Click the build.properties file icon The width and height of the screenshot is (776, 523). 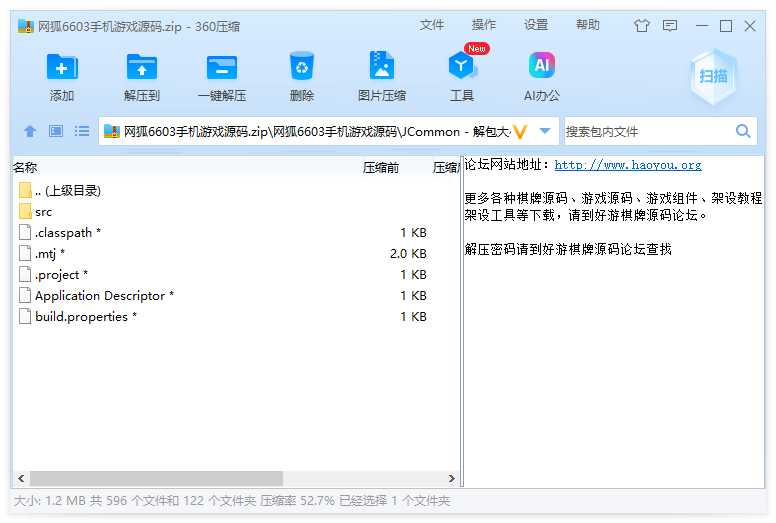click(25, 316)
